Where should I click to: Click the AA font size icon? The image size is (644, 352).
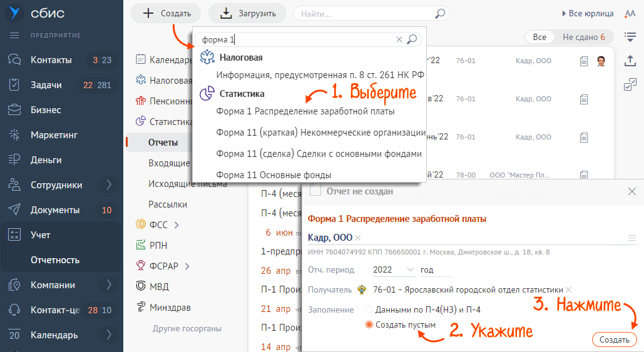pyautogui.click(x=630, y=14)
